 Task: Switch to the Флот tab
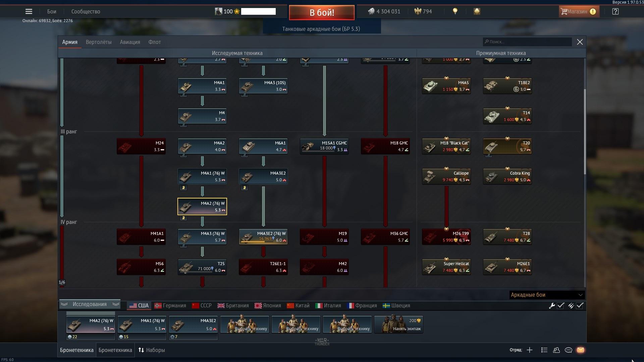(x=155, y=42)
